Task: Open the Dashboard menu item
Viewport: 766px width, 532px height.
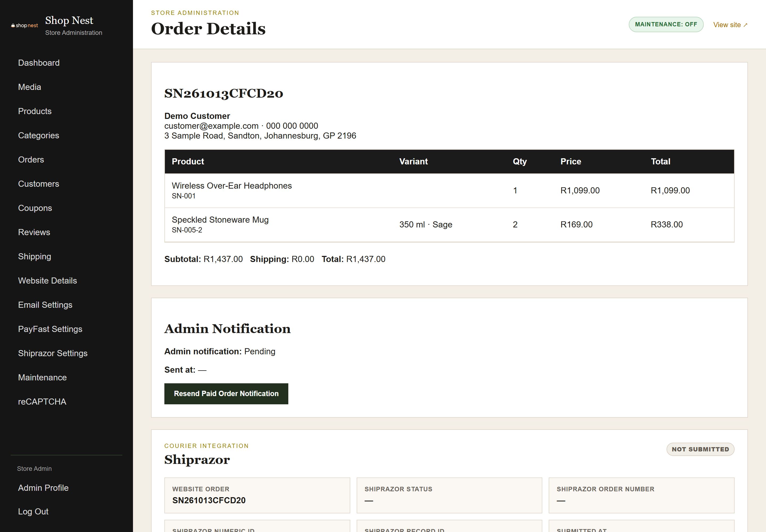Action: coord(39,63)
